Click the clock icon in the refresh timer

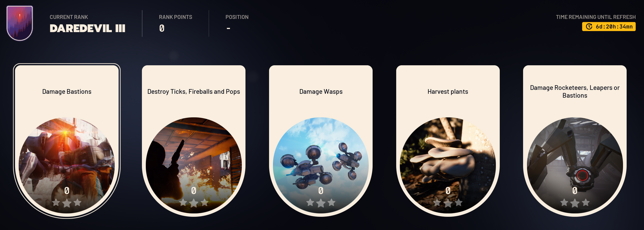589,26
